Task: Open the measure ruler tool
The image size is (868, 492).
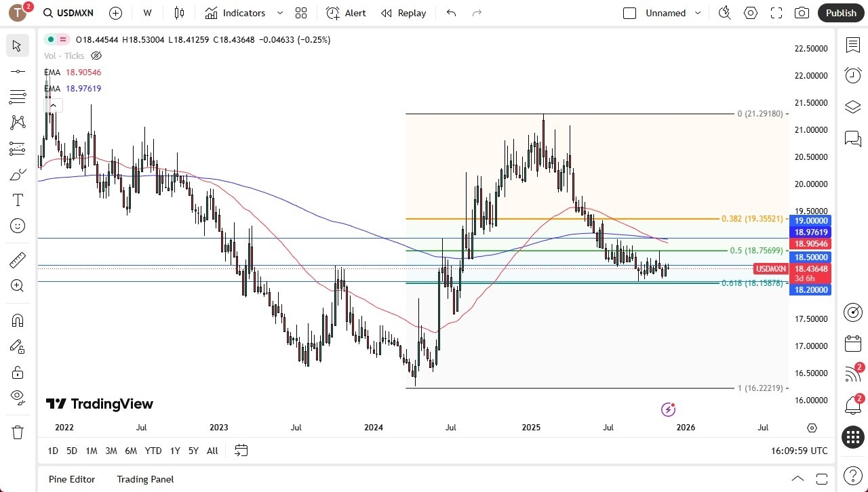Action: click(x=18, y=260)
